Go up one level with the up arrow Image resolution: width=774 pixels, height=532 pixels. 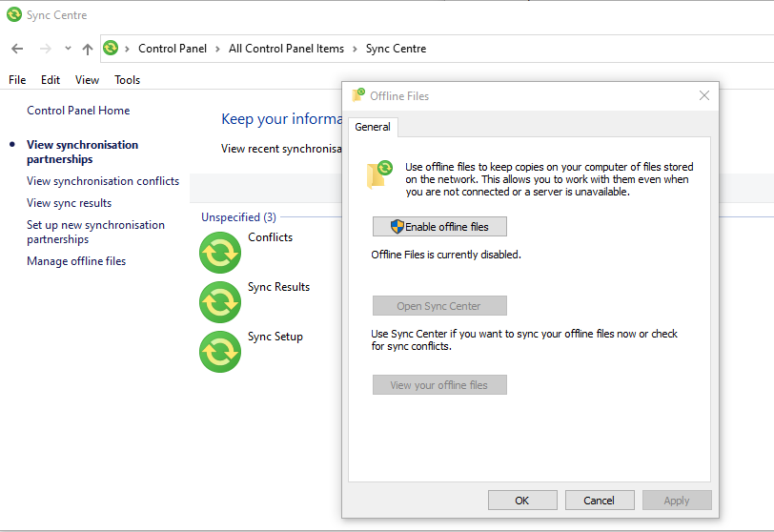coord(88,49)
